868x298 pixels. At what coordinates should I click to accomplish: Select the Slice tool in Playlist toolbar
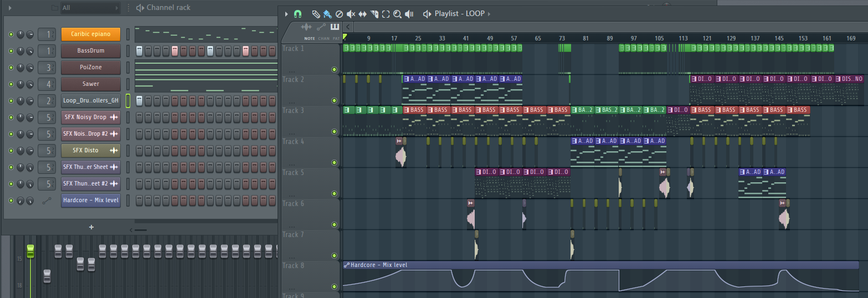point(374,14)
